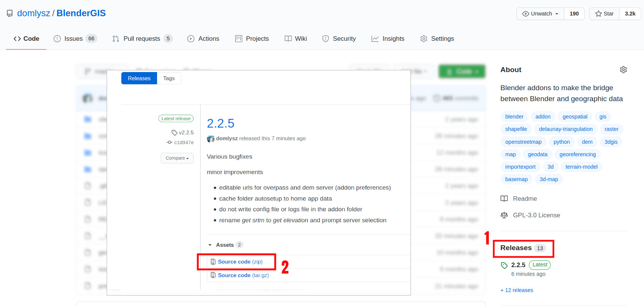644x306 pixels.
Task: Open domlysz author link in release
Action: (x=227, y=138)
